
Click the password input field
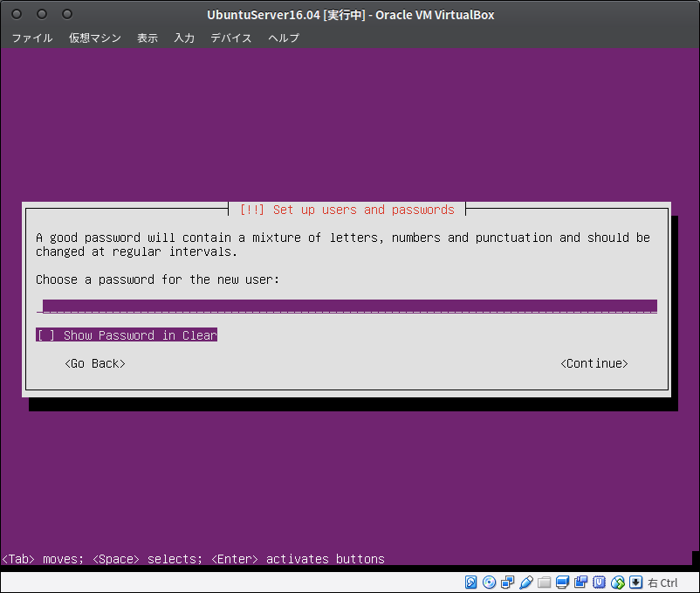pyautogui.click(x=347, y=307)
